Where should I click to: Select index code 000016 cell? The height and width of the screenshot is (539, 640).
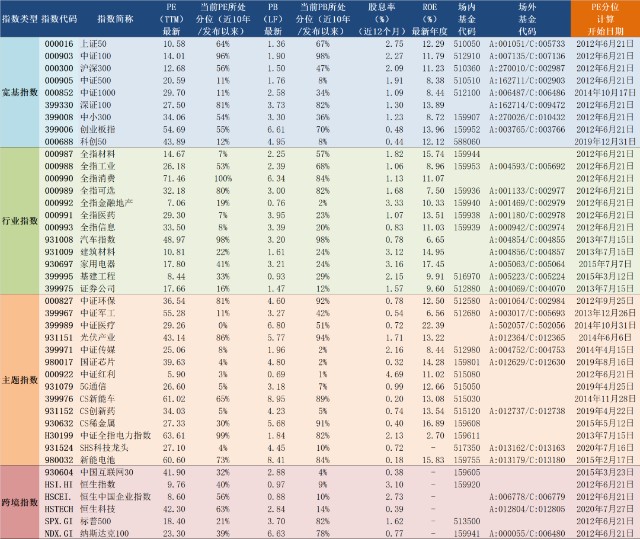click(x=59, y=44)
